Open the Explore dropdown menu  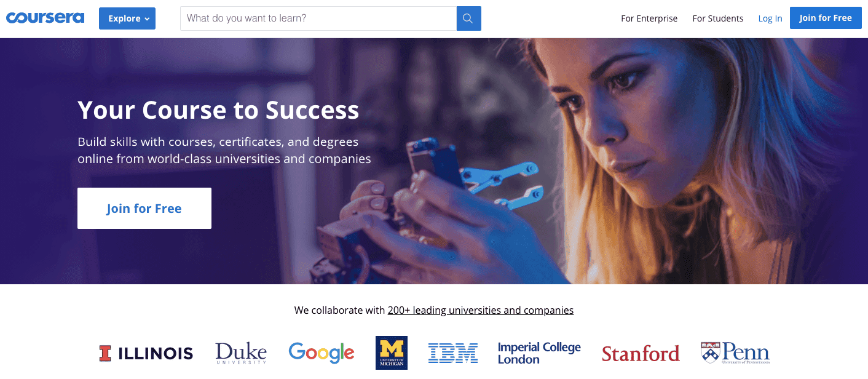[x=127, y=18]
